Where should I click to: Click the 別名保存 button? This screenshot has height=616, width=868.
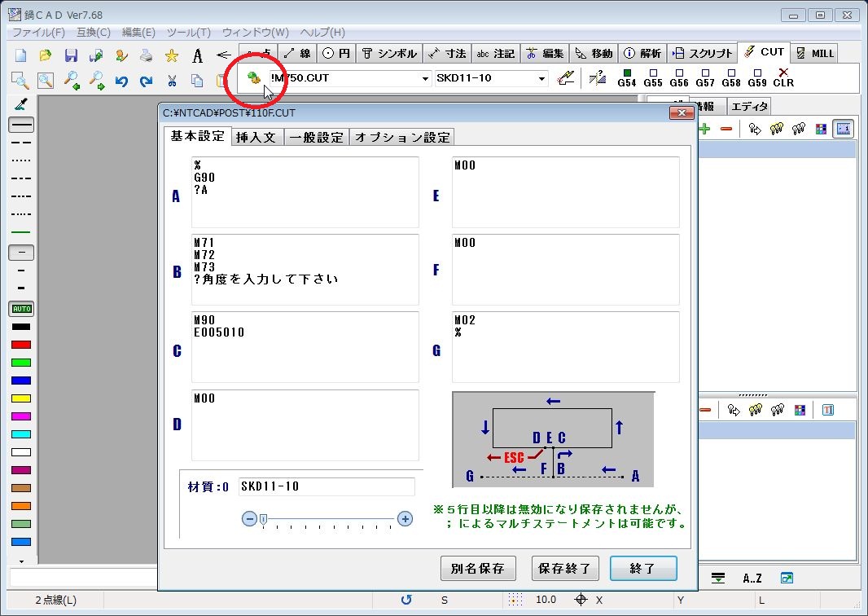(478, 569)
